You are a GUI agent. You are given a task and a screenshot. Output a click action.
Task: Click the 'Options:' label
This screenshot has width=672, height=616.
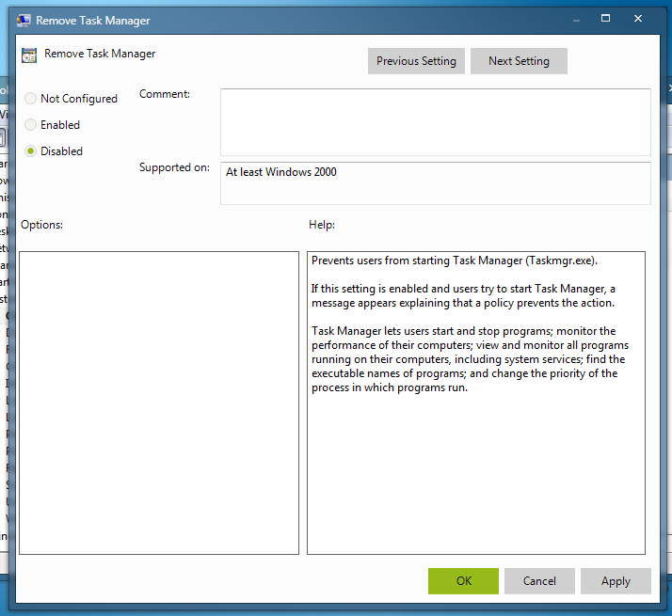[x=41, y=225]
